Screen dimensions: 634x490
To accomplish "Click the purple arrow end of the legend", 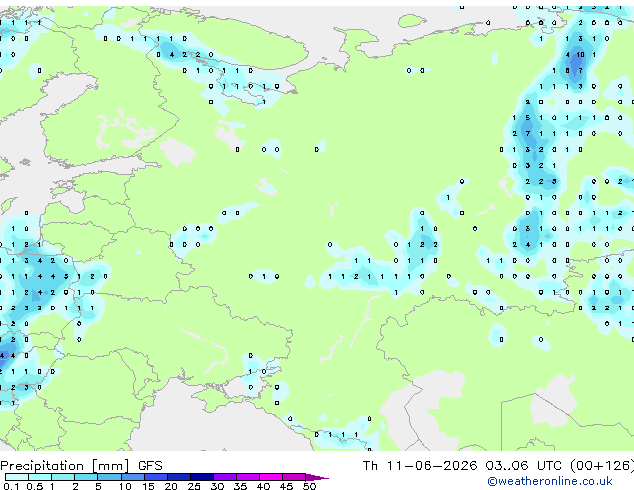I will point(317,477).
